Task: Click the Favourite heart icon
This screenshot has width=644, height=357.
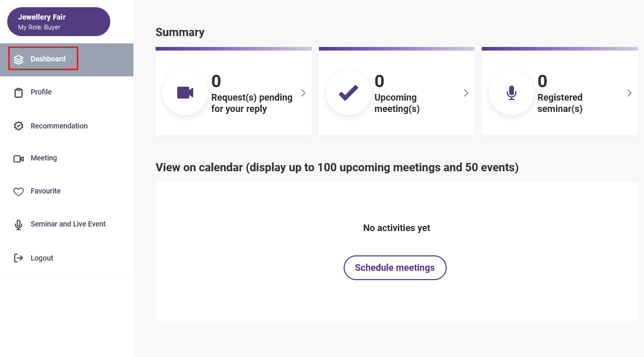Action: (x=19, y=192)
